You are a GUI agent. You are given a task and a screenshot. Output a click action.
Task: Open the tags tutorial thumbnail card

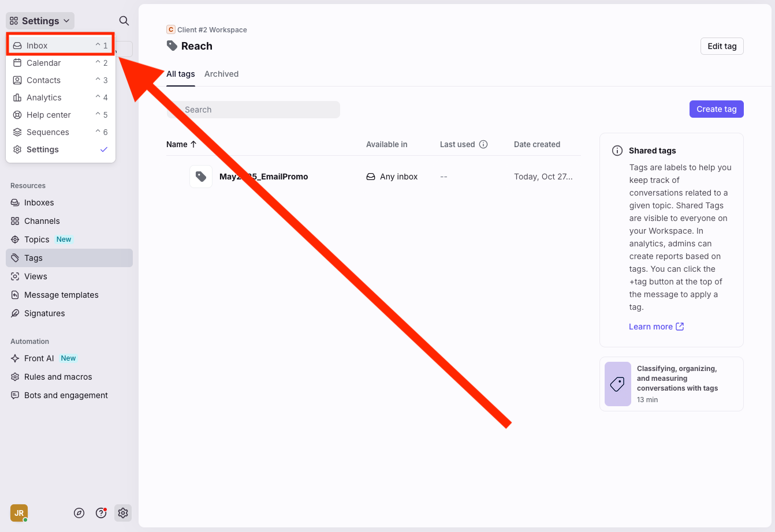tap(671, 384)
